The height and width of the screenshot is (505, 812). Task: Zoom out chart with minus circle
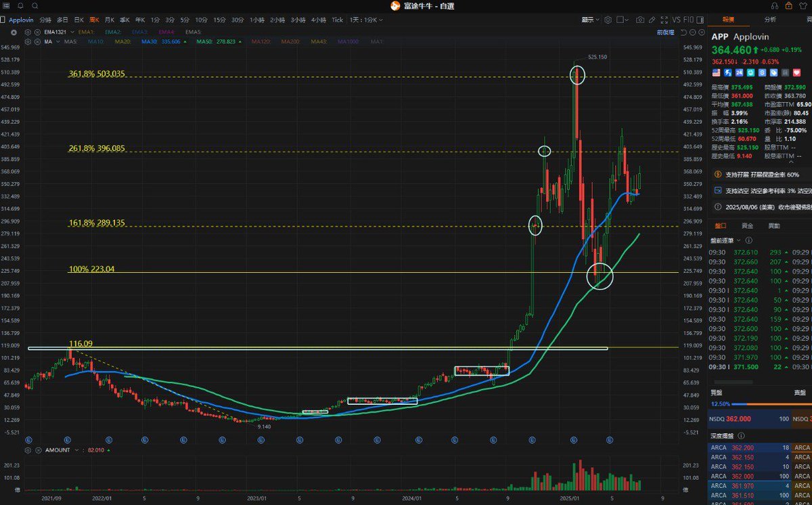point(692,32)
